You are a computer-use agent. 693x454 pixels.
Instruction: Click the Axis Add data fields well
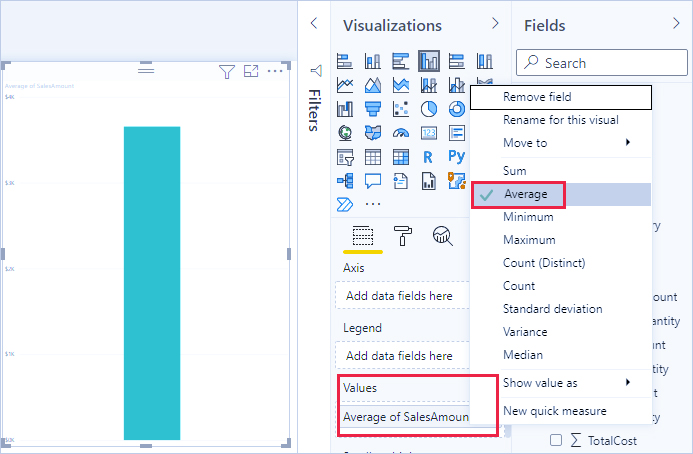coord(402,296)
